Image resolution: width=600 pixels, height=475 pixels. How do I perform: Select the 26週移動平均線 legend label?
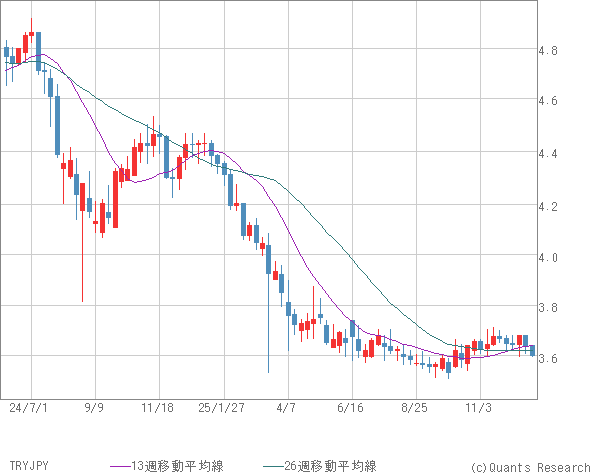(331, 466)
